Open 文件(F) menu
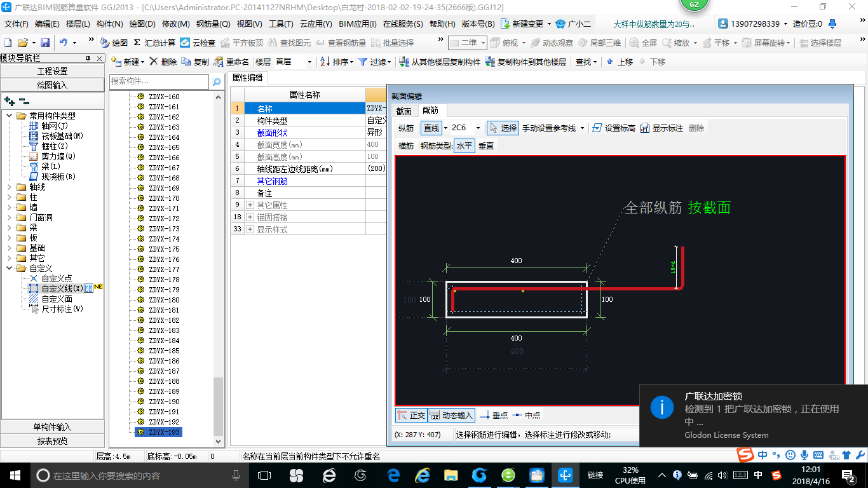Screen dimensions: 868x488 [x=17, y=24]
